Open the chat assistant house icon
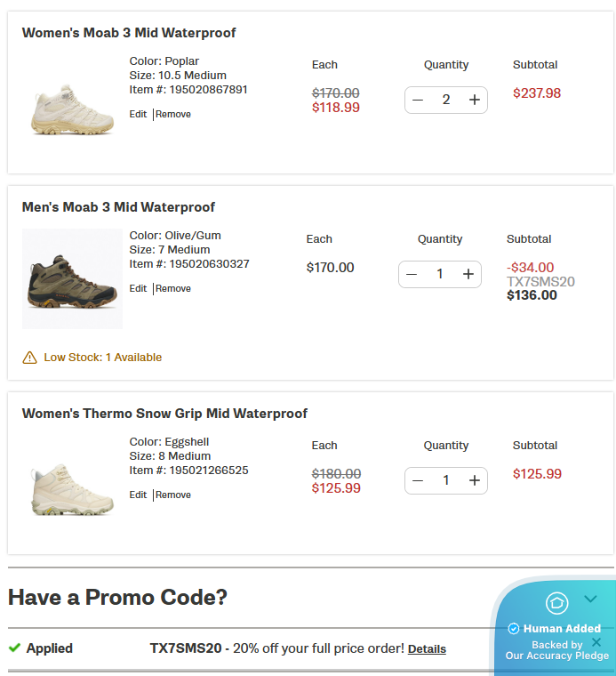This screenshot has height=676, width=616. coord(556,603)
